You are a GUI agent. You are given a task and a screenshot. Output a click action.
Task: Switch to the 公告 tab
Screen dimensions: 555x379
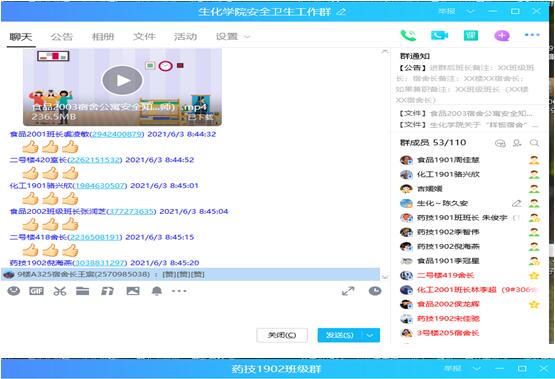62,37
